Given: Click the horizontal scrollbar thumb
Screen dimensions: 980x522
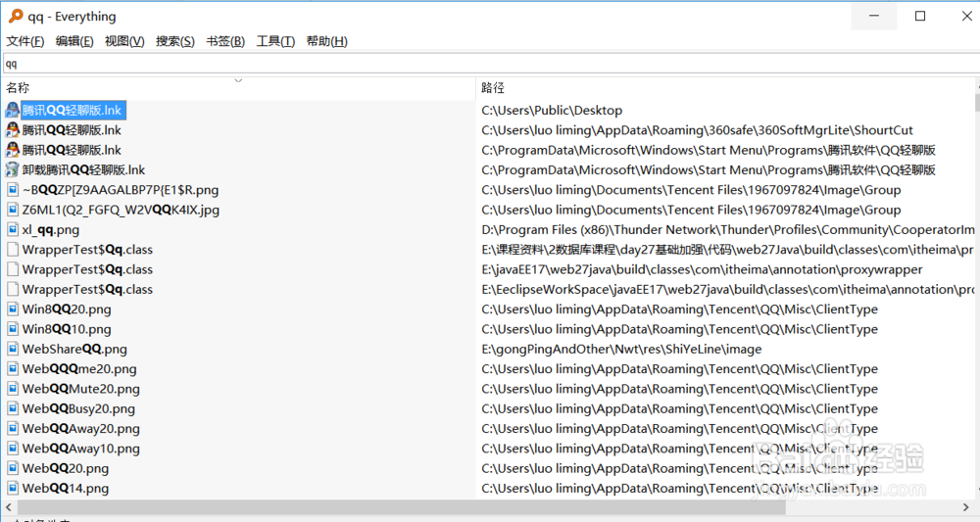Looking at the screenshot, I should pyautogui.click(x=401, y=507).
